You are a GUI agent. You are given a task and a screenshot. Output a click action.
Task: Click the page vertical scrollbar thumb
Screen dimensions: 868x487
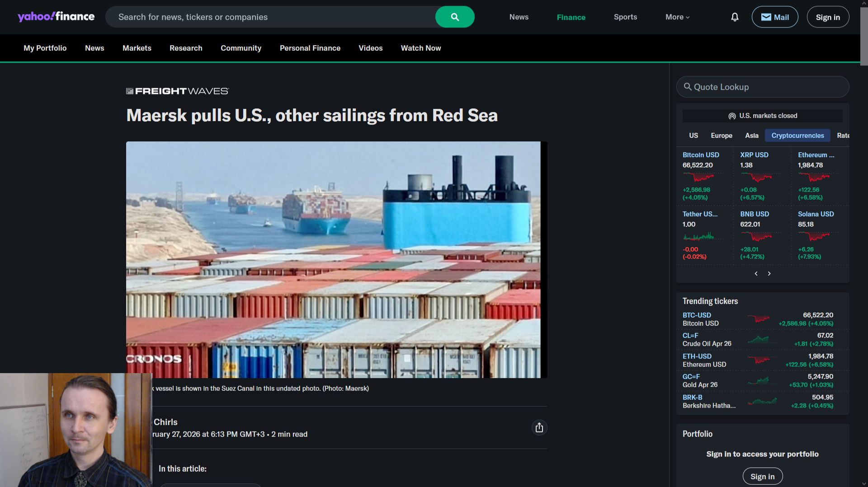[x=863, y=36]
